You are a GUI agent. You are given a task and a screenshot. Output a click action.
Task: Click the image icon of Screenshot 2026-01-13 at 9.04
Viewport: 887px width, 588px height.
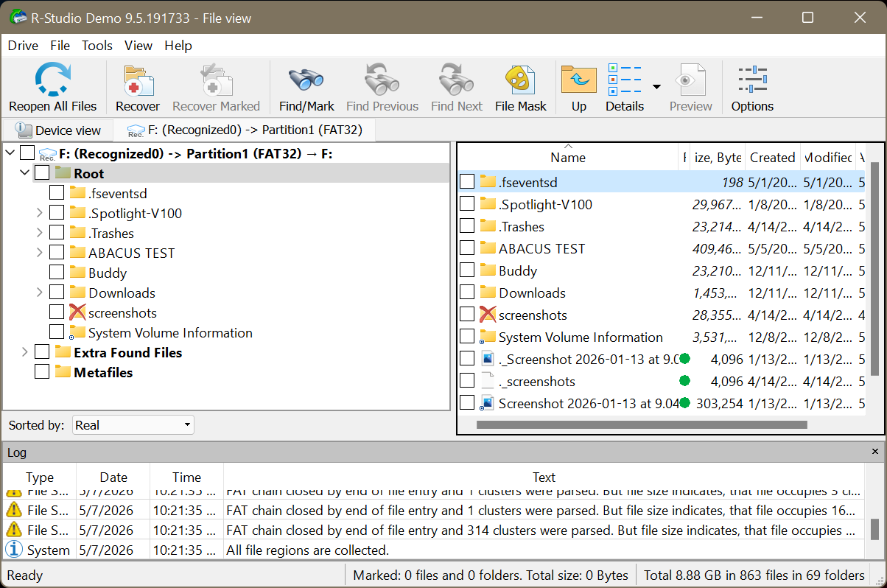[488, 403]
